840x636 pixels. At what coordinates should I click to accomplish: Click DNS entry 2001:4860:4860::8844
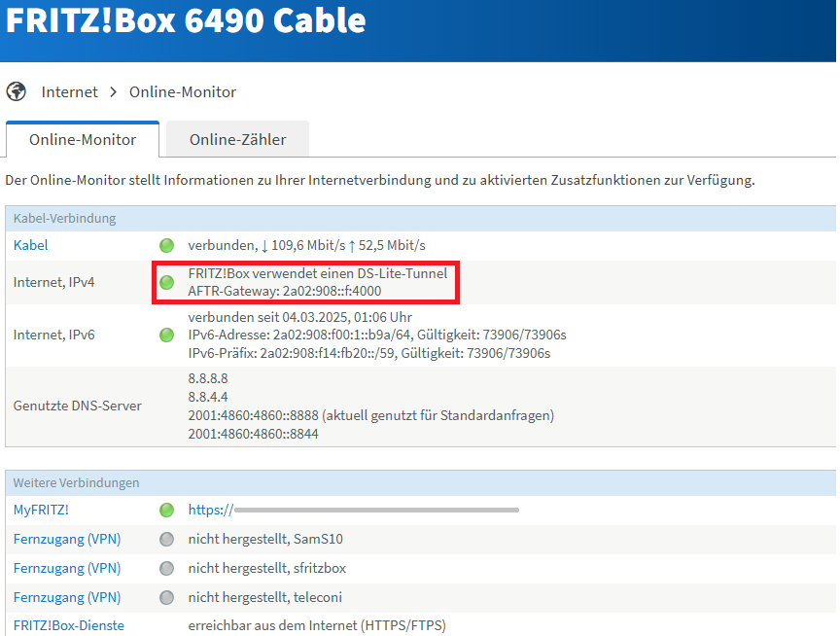(x=253, y=434)
